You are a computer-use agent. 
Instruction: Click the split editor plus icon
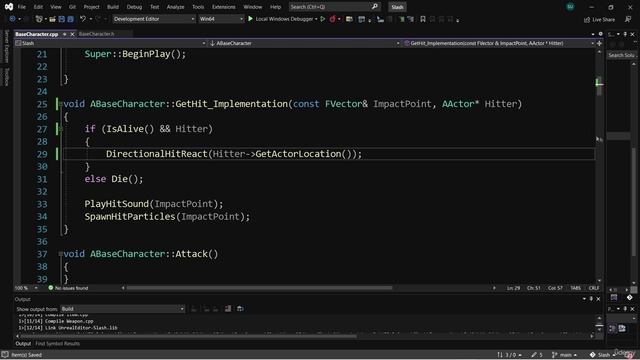(599, 43)
